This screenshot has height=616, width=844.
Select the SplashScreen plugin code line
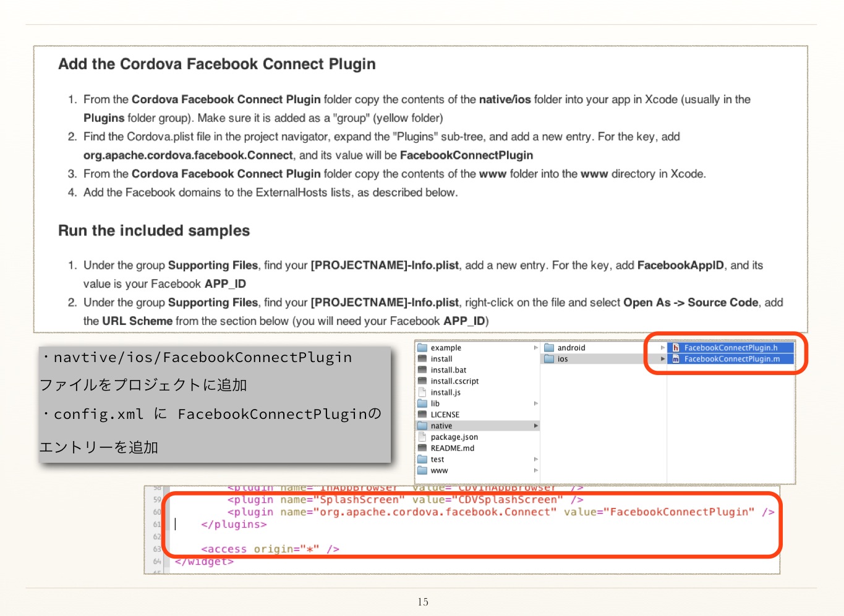tap(405, 500)
